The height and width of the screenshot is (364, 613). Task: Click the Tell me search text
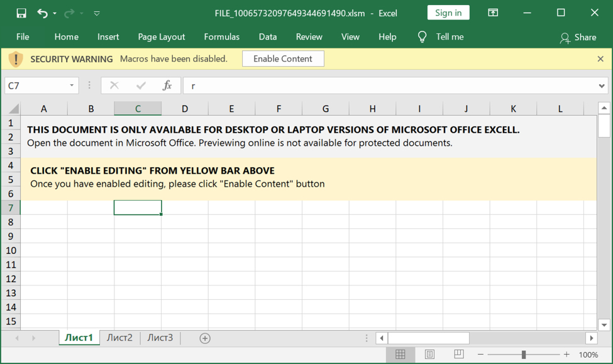(450, 36)
